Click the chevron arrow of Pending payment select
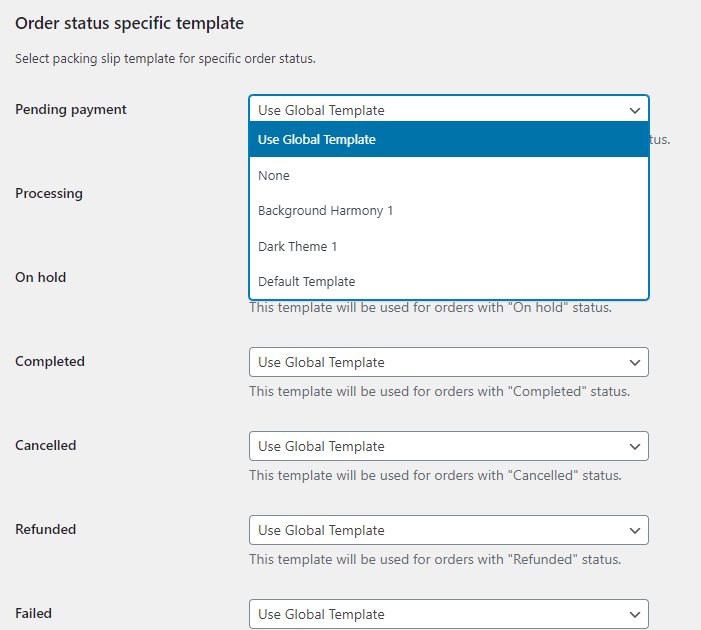 (x=634, y=110)
